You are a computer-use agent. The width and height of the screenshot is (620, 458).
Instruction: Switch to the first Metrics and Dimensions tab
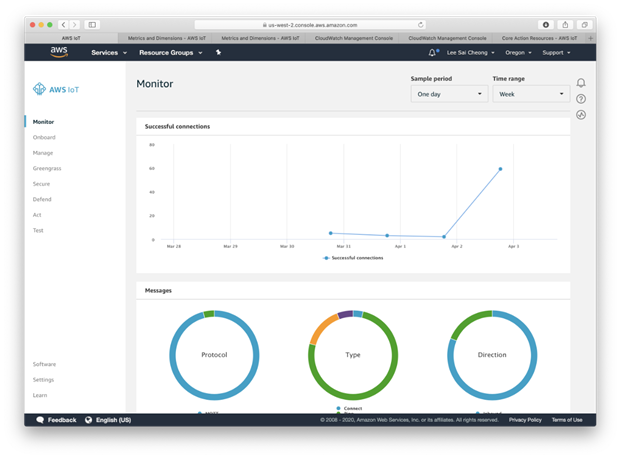[166, 38]
